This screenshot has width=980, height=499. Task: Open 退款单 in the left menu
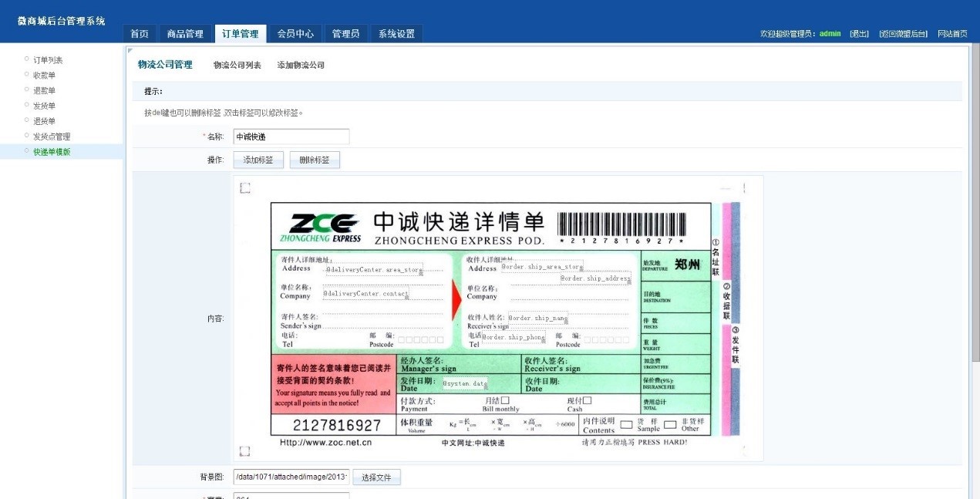[x=44, y=90]
